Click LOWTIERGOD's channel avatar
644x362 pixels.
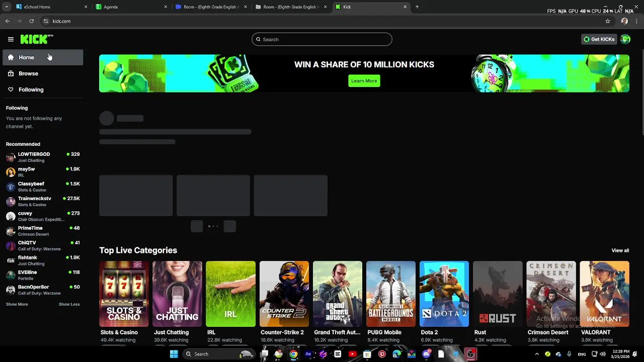coord(11,157)
